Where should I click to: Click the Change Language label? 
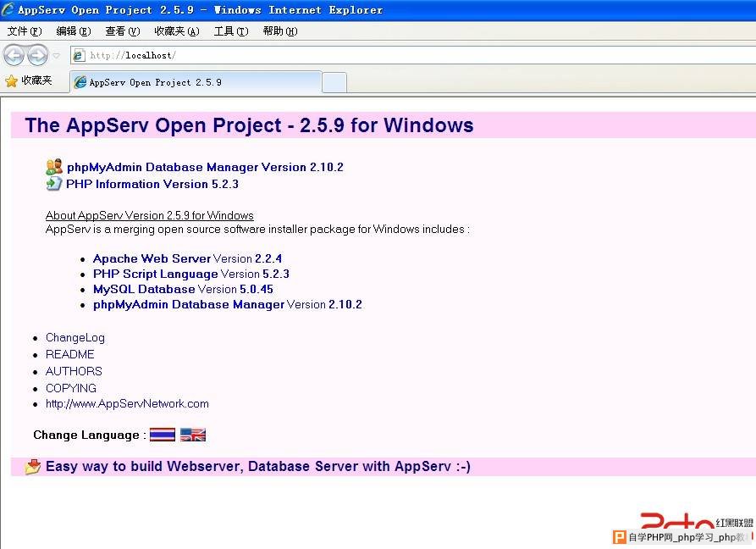pyautogui.click(x=89, y=435)
